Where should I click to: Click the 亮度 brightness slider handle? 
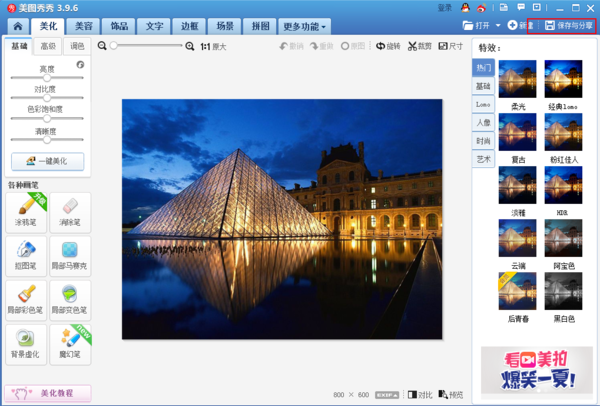click(x=46, y=78)
